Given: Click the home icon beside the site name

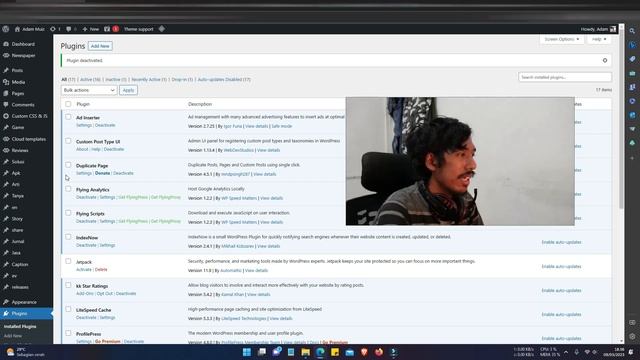Looking at the screenshot, I should click(x=17, y=29).
